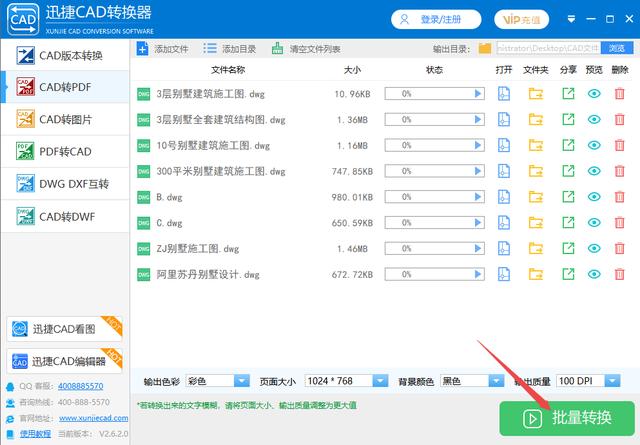Open 迅捷CAD编辑器 editor promotion
The image size is (640, 445).
64,361
